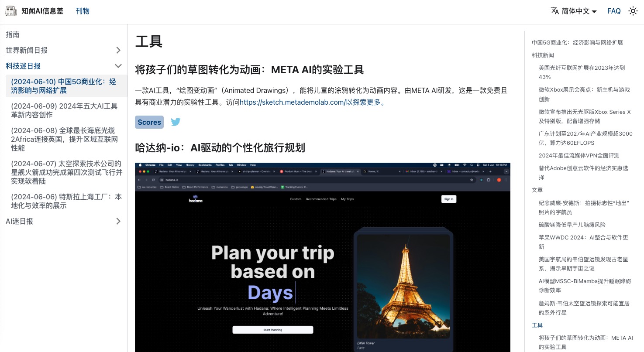The image size is (644, 352).
Task: Jump to 硫酸镁降低早产儿脑瘫风险 TOC entry
Action: [572, 225]
